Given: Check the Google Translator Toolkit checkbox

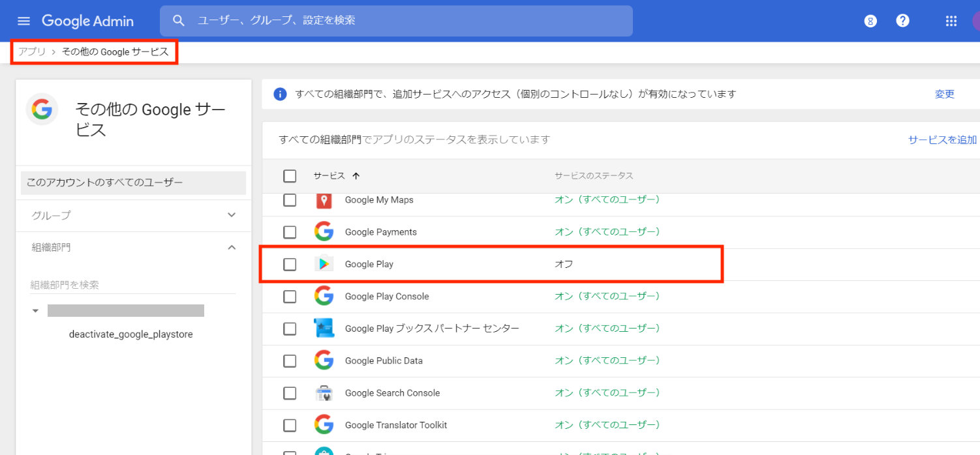Looking at the screenshot, I should click(x=290, y=425).
